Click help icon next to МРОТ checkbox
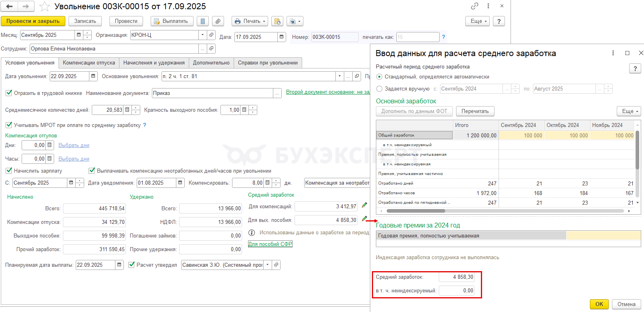Viewport: 644px width, 312px height. [145, 125]
